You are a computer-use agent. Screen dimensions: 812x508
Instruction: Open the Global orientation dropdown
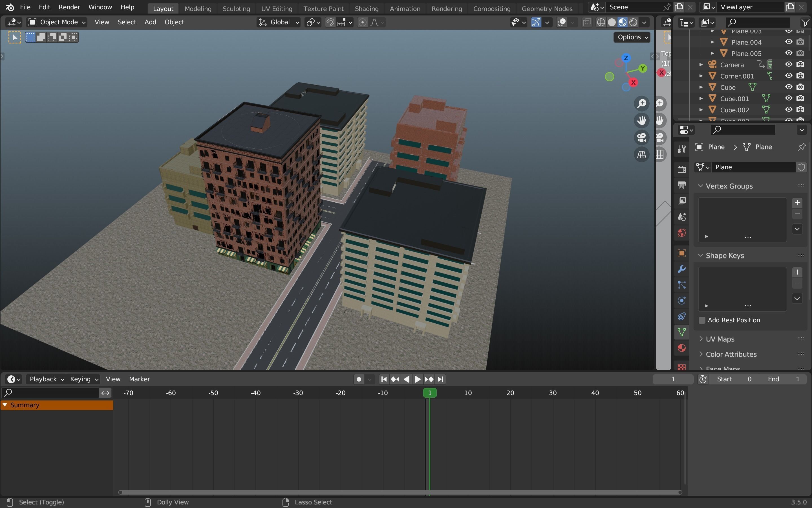[x=279, y=22]
